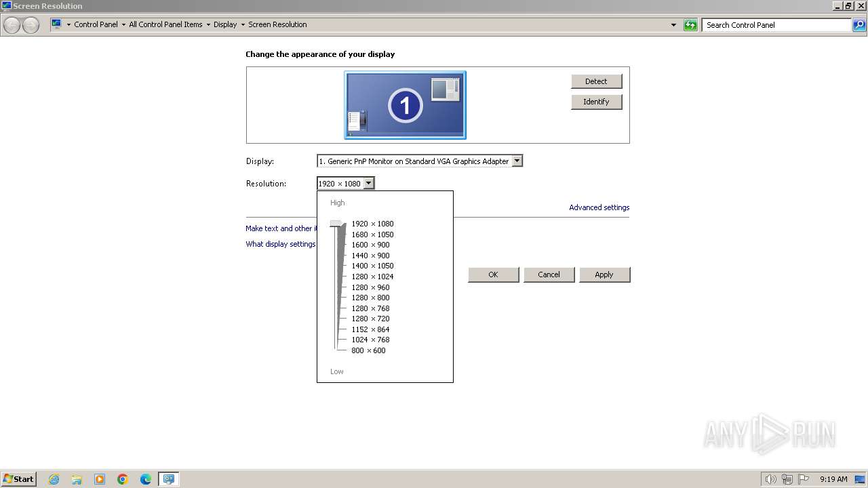Choose 1400 × 1050 resolution

372,266
